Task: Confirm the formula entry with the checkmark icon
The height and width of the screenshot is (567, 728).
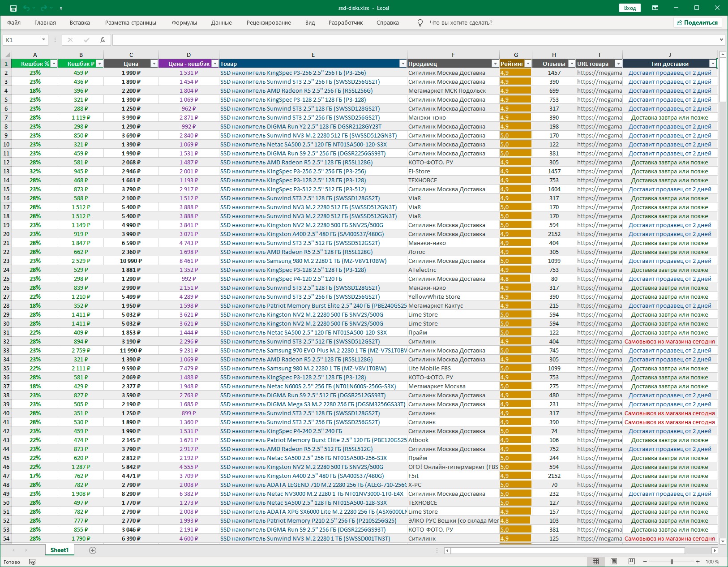Action: tap(86, 40)
